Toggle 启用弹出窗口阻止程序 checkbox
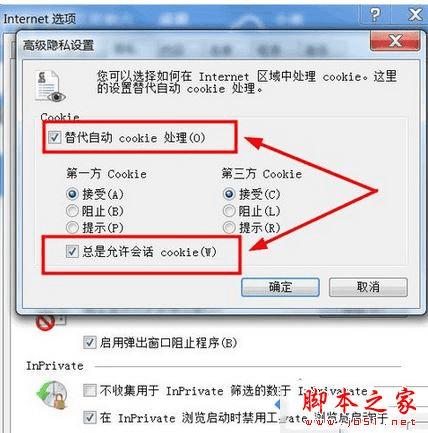Image resolution: width=428 pixels, height=433 pixels. 89,342
